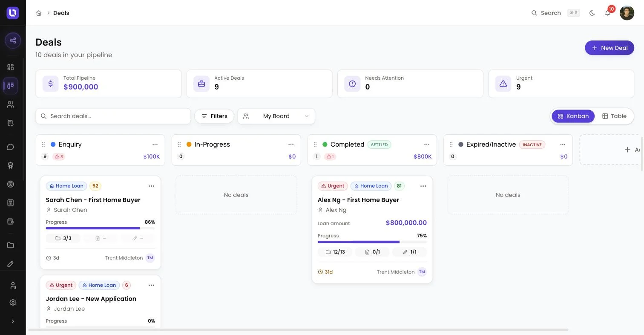This screenshot has width=644, height=335.
Task: Open the calculator icon in sidebar
Action: pyautogui.click(x=11, y=203)
